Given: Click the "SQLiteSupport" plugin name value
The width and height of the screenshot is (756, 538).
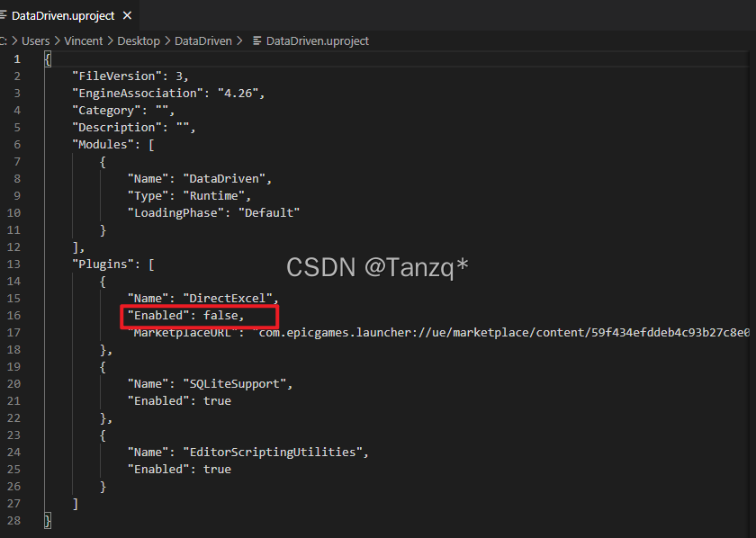Looking at the screenshot, I should [x=234, y=384].
